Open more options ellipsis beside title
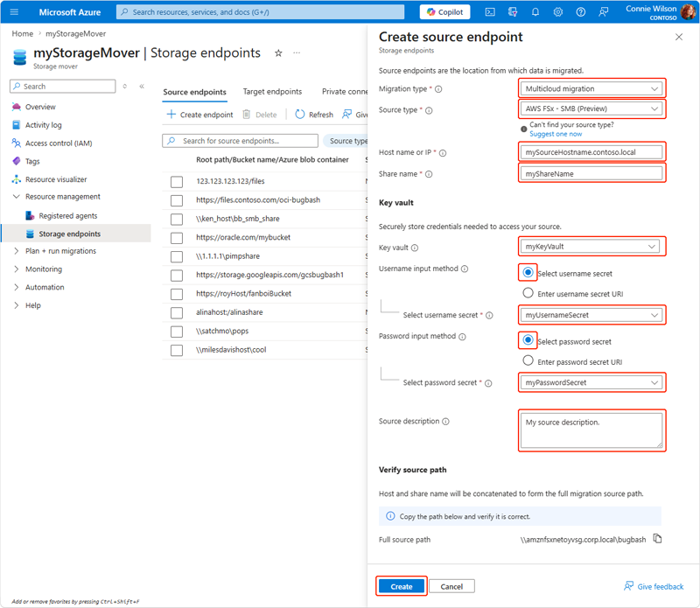 point(297,53)
